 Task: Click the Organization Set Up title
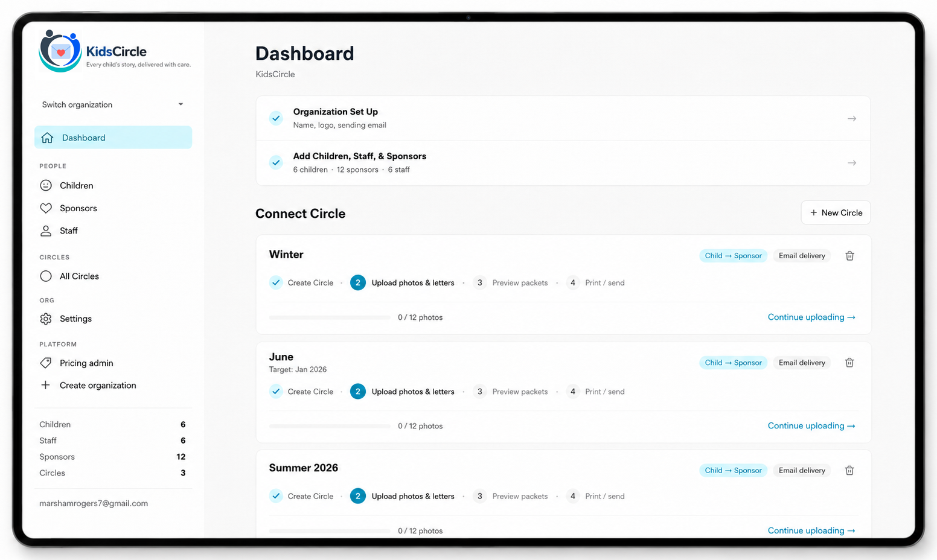(x=336, y=112)
